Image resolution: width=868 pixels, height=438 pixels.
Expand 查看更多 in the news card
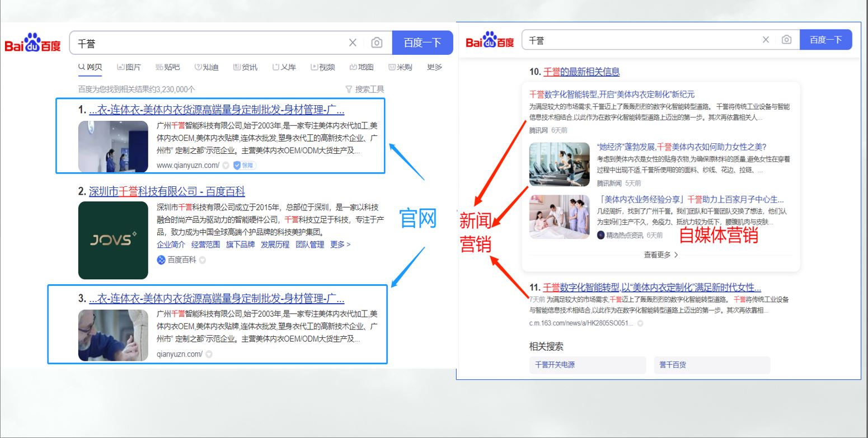[660, 255]
